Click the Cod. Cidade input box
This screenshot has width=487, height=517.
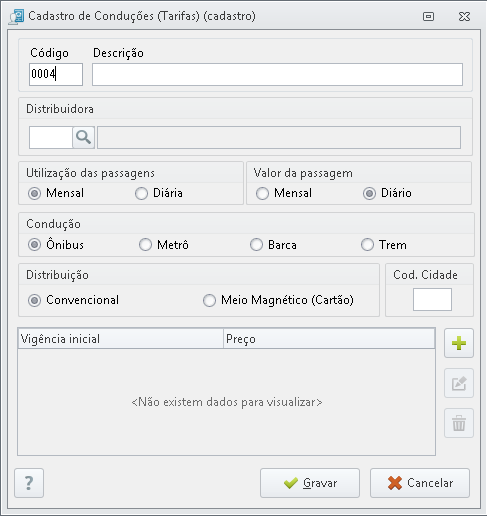coord(432,299)
